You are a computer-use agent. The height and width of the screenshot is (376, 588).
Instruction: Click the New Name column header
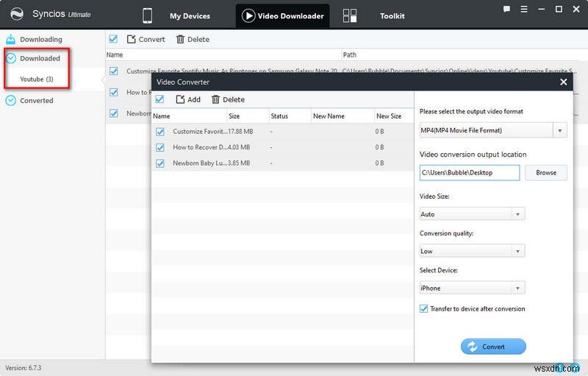[343, 116]
